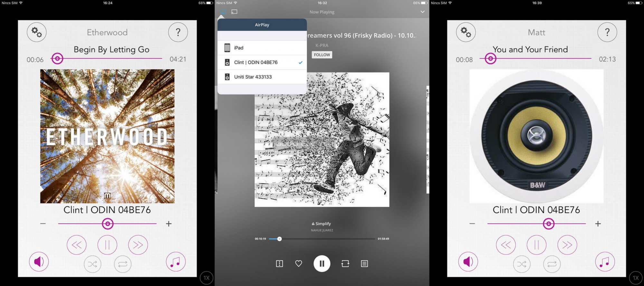Toggle repeat in Etherwood player
Image resolution: width=644 pixels, height=286 pixels.
[123, 264]
